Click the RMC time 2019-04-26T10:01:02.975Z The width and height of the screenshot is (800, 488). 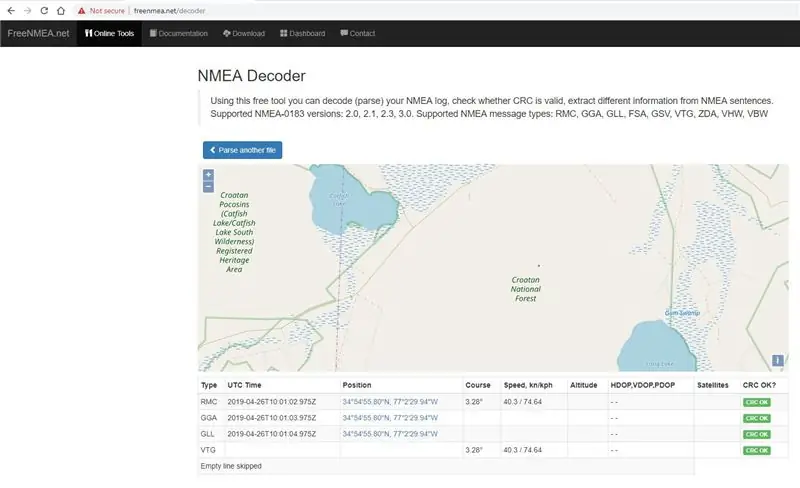[x=272, y=402]
